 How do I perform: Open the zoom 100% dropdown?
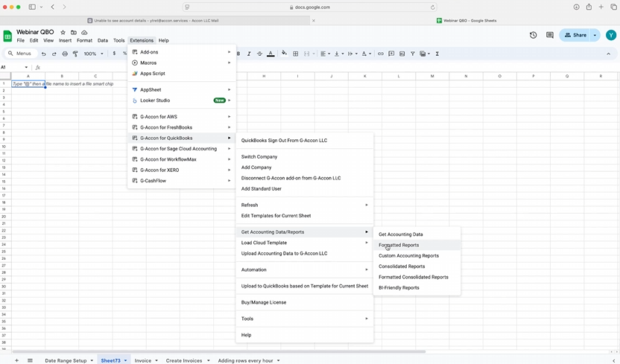click(93, 54)
